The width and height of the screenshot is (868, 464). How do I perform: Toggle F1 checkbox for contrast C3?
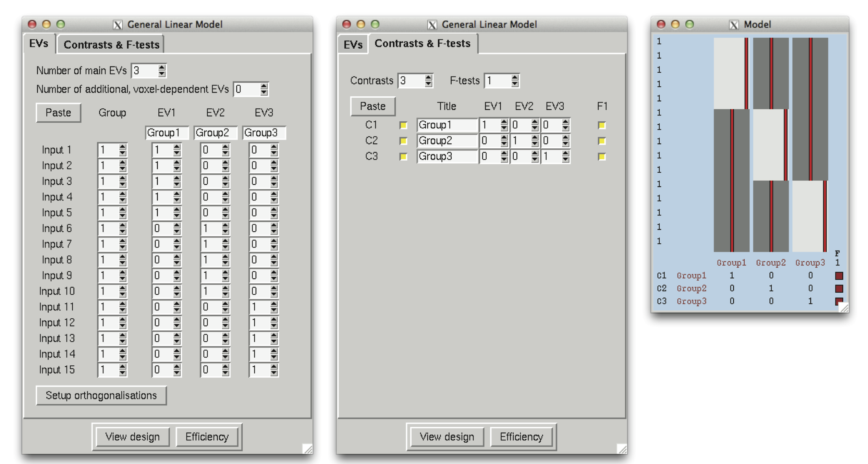point(601,157)
